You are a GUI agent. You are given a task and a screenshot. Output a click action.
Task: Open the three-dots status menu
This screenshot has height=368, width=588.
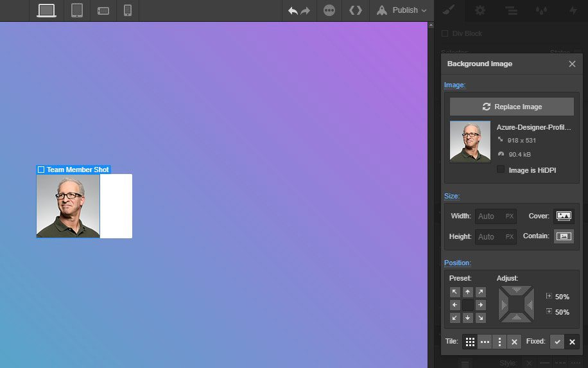click(x=329, y=10)
